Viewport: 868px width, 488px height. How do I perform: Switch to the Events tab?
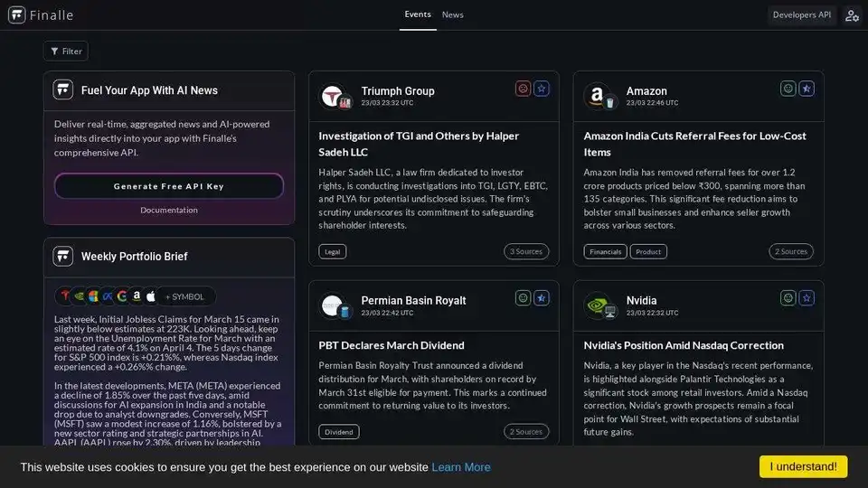tap(418, 14)
